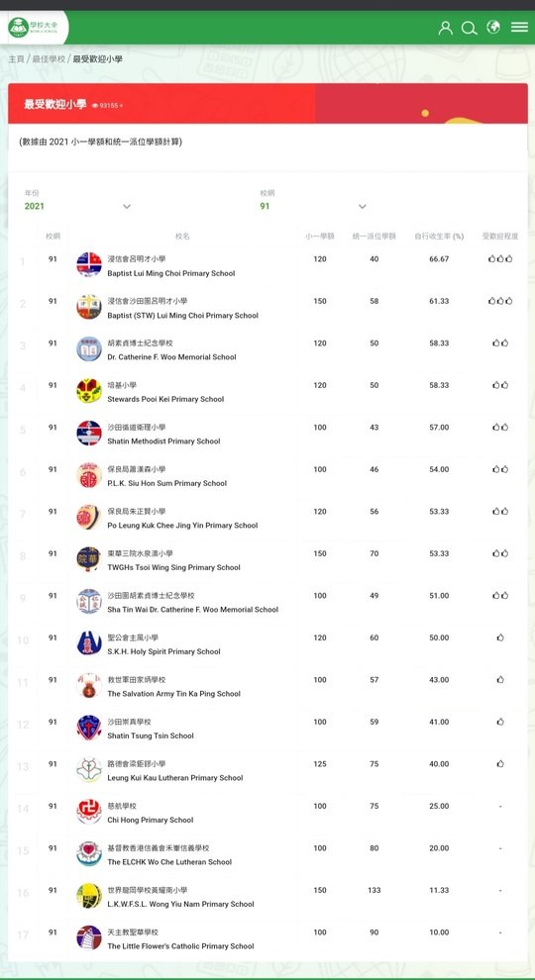The width and height of the screenshot is (535, 980).
Task: Click Shatin Tsung Tsin School badge
Action: [x=89, y=728]
